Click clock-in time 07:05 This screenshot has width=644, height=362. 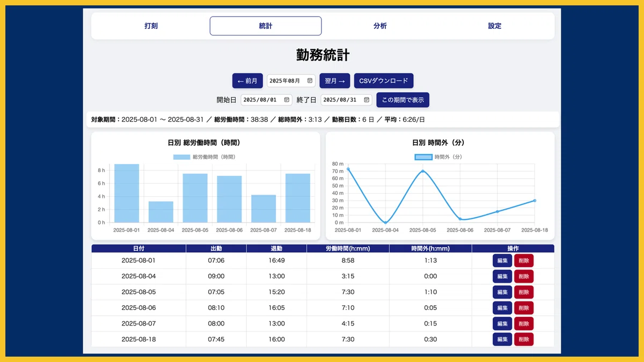point(216,292)
